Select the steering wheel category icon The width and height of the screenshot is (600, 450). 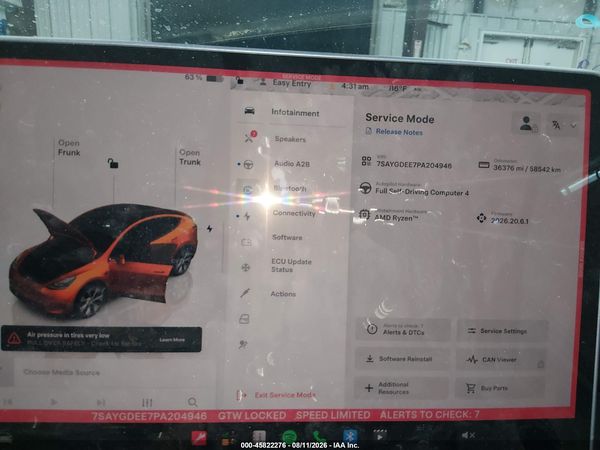pos(248,165)
